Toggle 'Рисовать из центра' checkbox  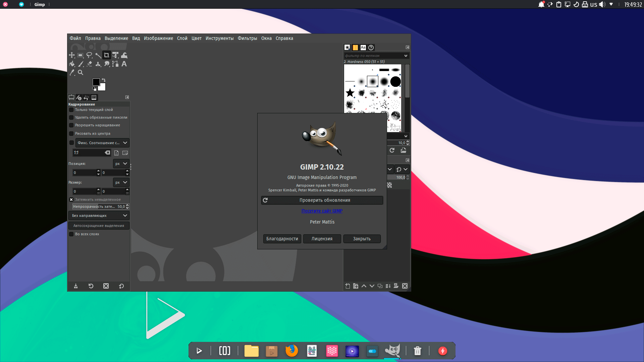pyautogui.click(x=71, y=133)
